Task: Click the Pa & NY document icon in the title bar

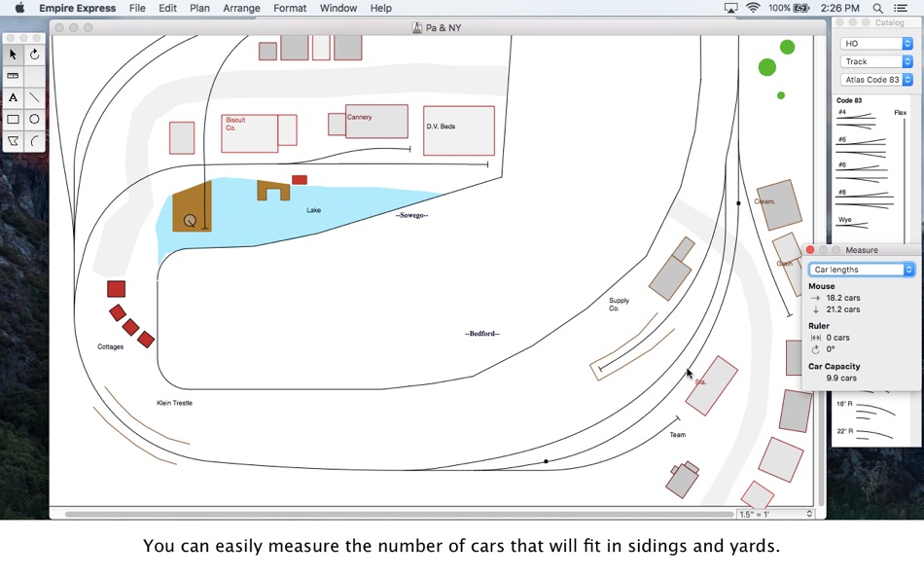Action: point(417,27)
